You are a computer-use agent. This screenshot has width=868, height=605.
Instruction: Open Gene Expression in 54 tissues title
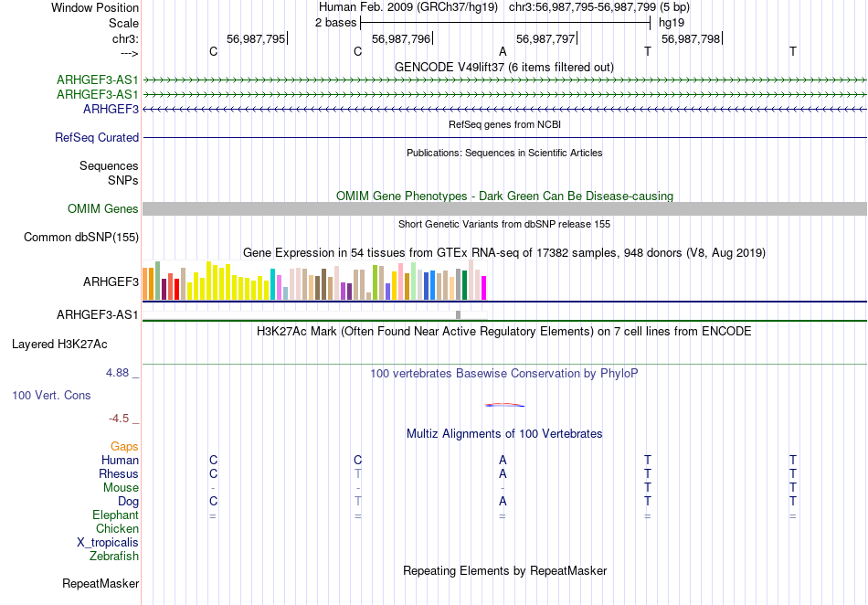(x=504, y=253)
